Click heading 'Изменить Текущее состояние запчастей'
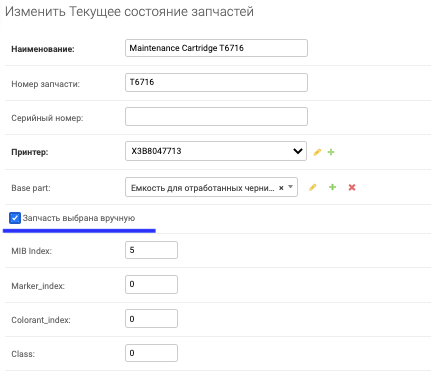This screenshot has height=374, width=431. coord(129,12)
